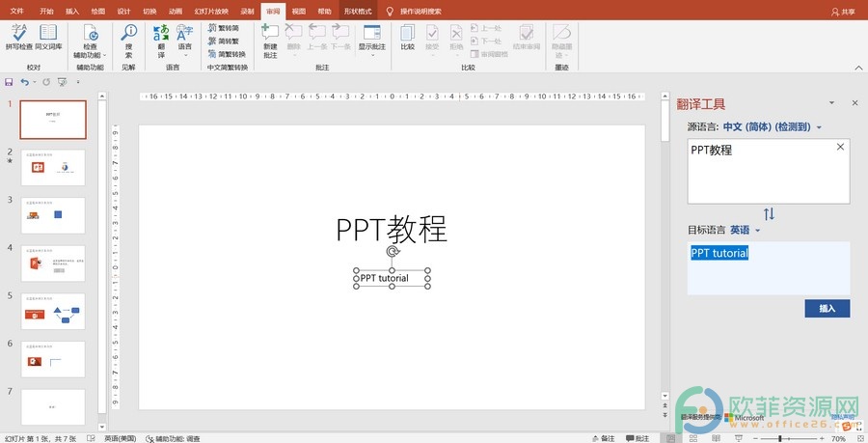Click the 检查辅助功能 accessibility checker
868x443 pixels.
(90, 42)
